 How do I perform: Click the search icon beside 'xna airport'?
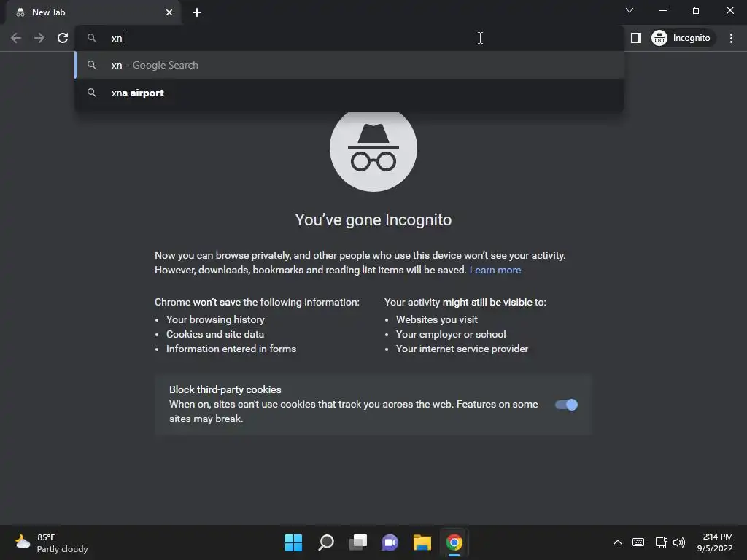point(92,93)
